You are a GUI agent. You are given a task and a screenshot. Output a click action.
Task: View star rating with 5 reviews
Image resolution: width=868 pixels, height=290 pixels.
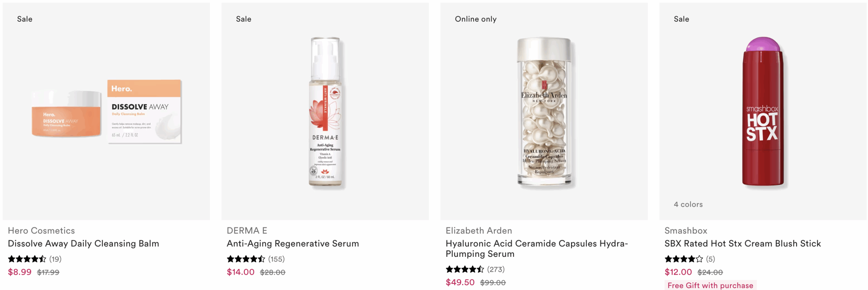[690, 259]
